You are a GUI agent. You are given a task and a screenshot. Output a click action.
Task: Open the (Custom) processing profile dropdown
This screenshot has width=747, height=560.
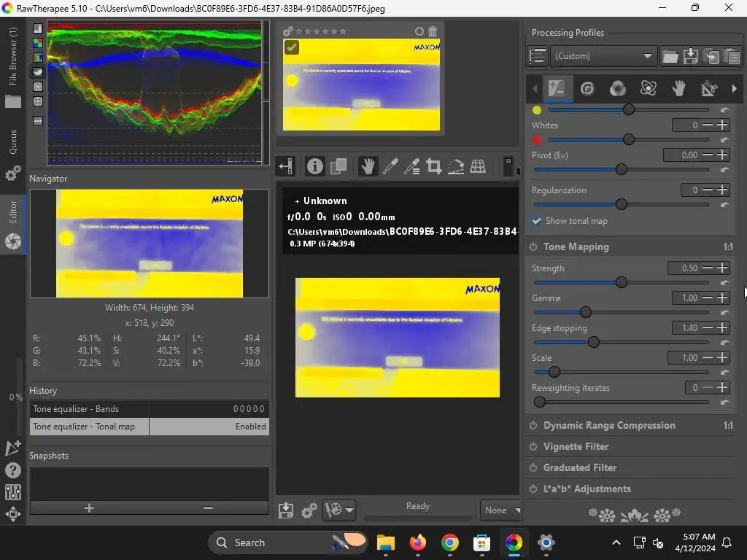603,56
